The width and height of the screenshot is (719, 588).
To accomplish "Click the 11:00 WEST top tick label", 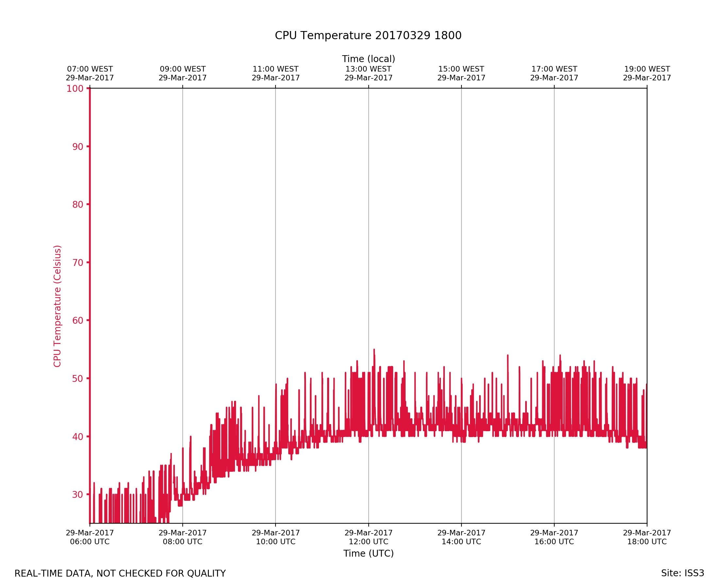I will coord(276,73).
